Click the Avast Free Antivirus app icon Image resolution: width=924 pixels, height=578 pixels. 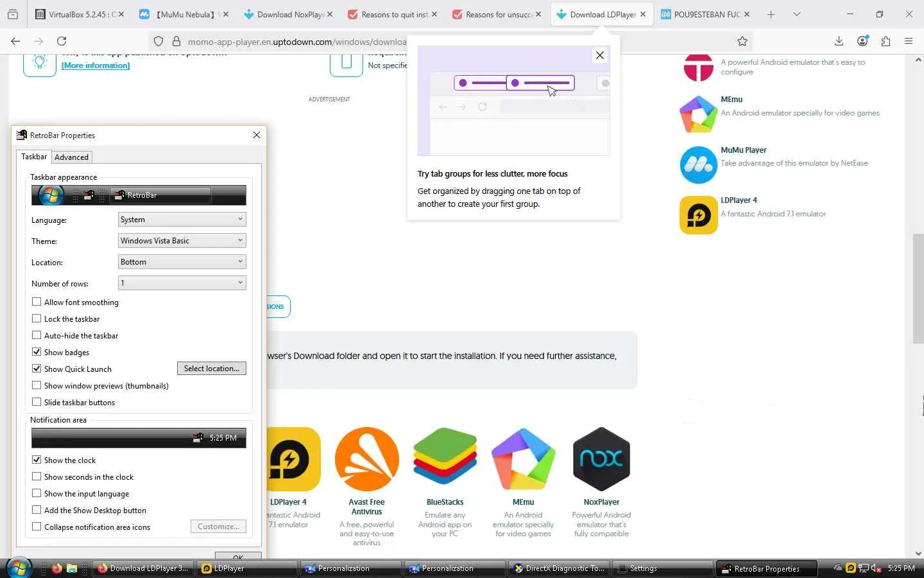tap(366, 459)
